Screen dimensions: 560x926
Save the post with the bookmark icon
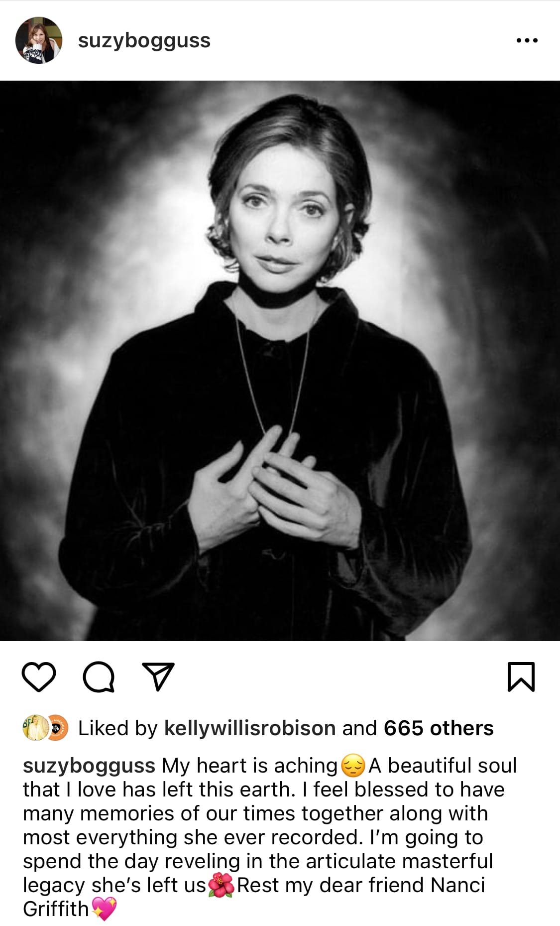pos(521,677)
